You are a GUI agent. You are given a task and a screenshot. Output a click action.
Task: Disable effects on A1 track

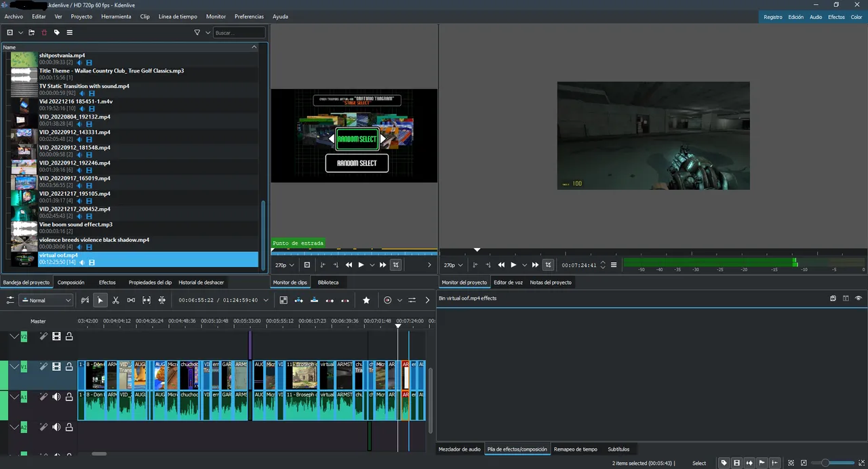pyautogui.click(x=43, y=397)
